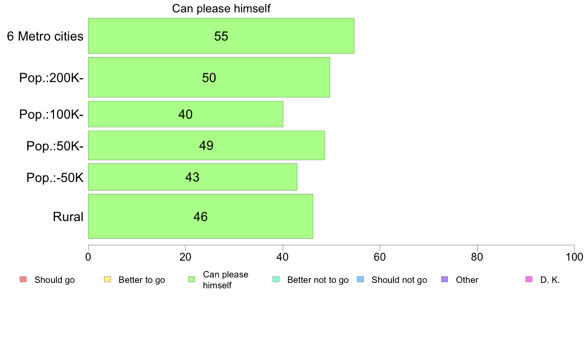Click the 'Can please himself' chart title

pos(221,8)
